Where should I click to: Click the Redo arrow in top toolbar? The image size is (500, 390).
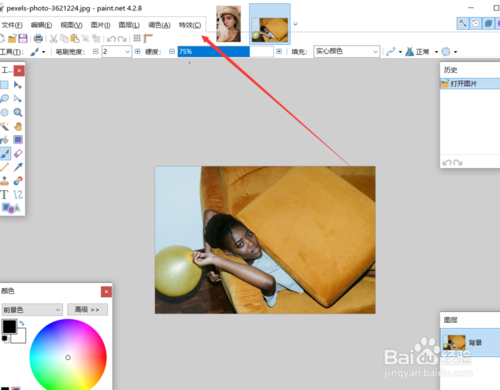tap(122, 39)
